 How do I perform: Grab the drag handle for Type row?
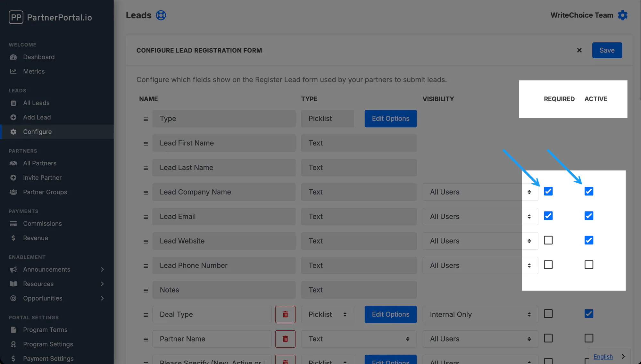click(146, 119)
